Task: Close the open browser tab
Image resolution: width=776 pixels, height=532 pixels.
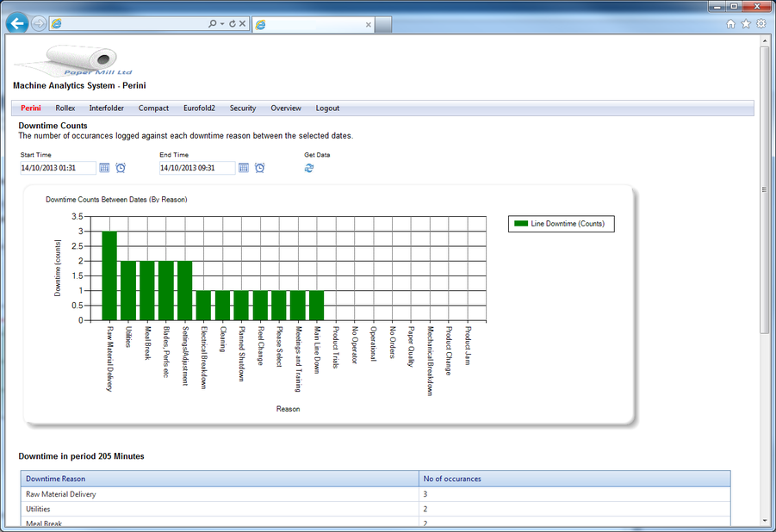Action: (369, 25)
